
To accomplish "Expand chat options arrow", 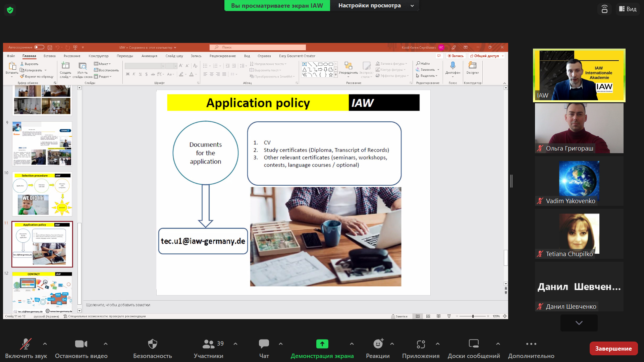I will (x=281, y=344).
